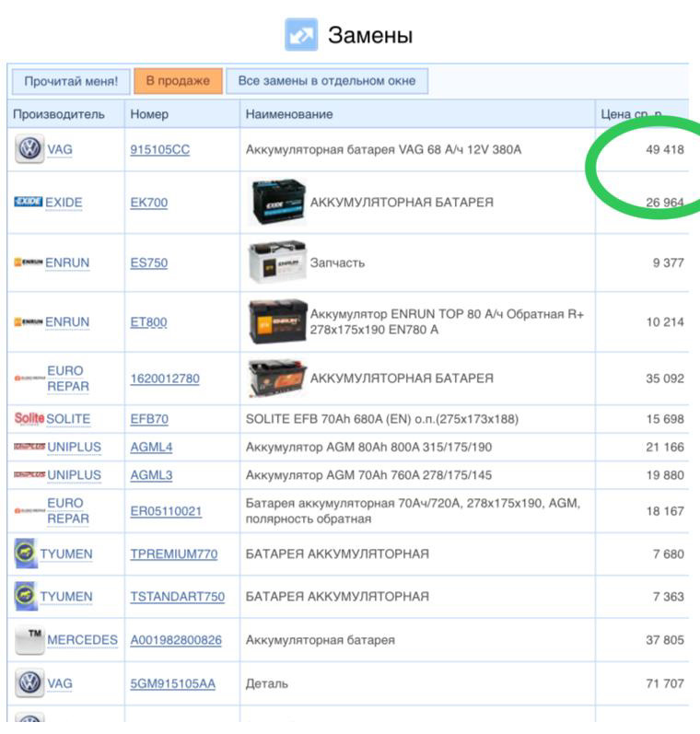Open part number ET800

(148, 322)
